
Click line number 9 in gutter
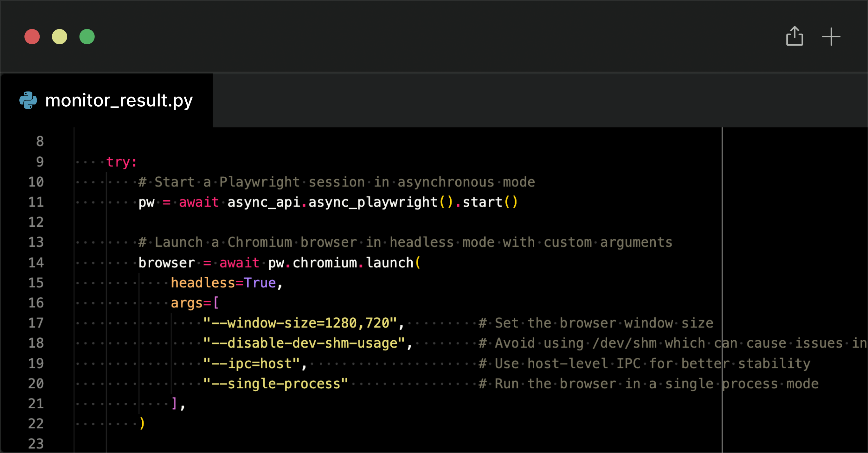point(40,162)
